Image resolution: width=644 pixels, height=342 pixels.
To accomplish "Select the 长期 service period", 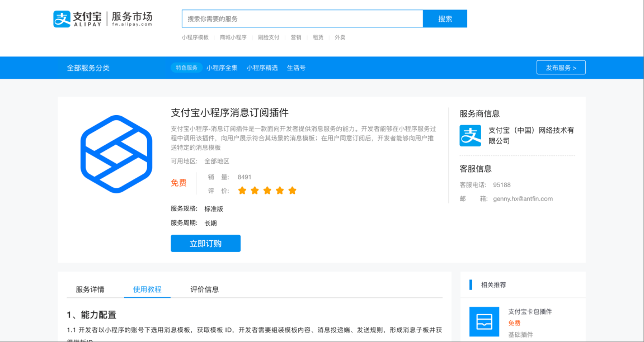I will coord(211,224).
